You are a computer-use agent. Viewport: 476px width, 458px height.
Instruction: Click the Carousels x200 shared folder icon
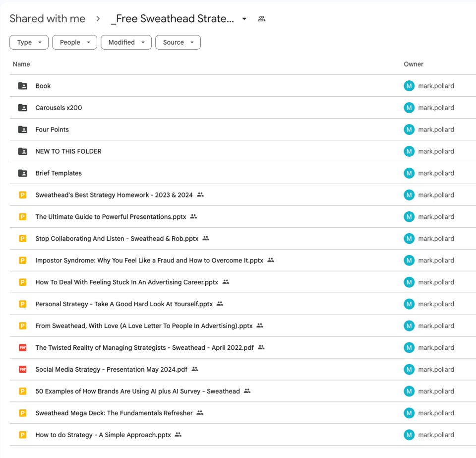[x=23, y=108]
